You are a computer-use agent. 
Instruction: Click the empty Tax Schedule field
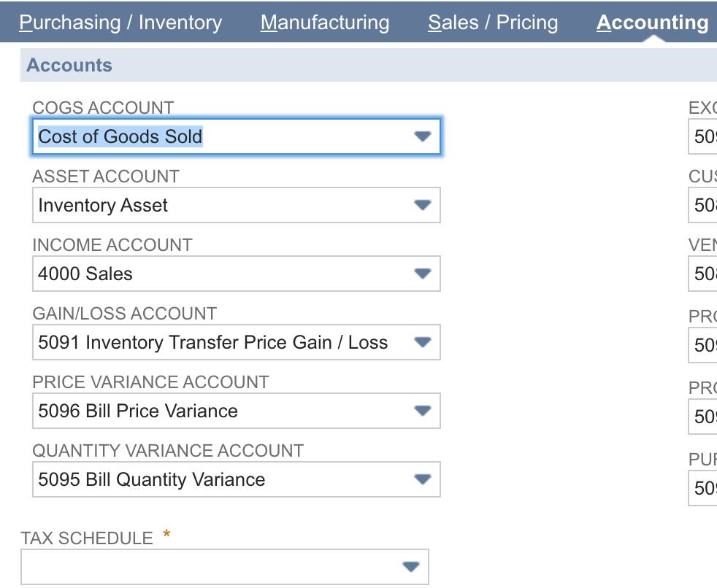pyautogui.click(x=225, y=567)
